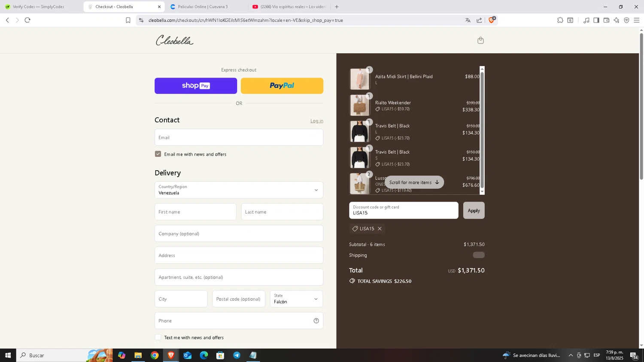Focus the First name field
The width and height of the screenshot is (644, 362).
coord(195,212)
